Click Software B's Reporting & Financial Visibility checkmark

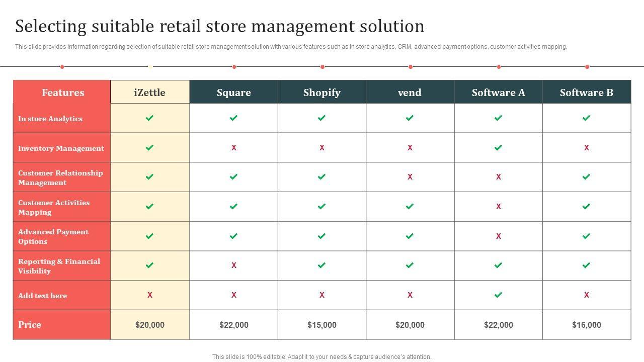coord(586,265)
